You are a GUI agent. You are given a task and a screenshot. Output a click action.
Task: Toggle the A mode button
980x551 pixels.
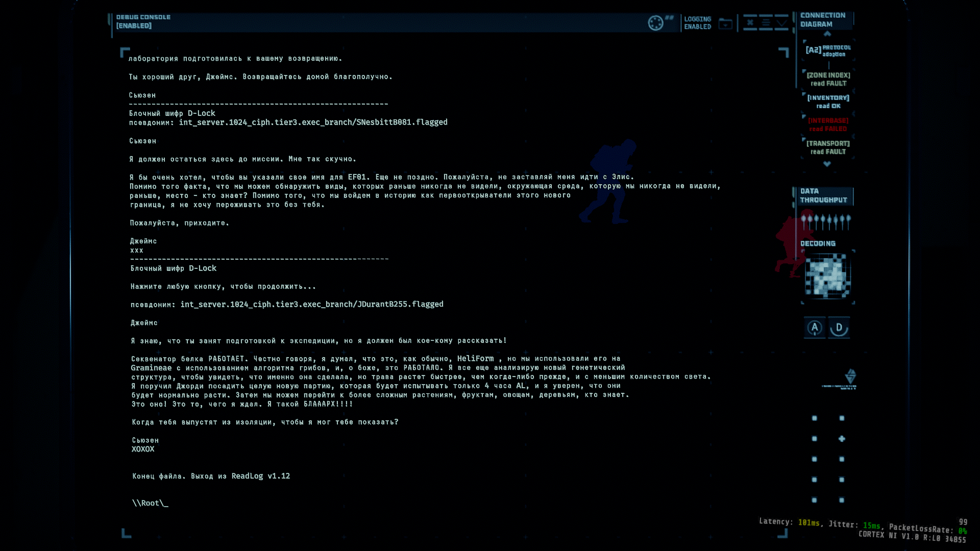click(x=815, y=328)
